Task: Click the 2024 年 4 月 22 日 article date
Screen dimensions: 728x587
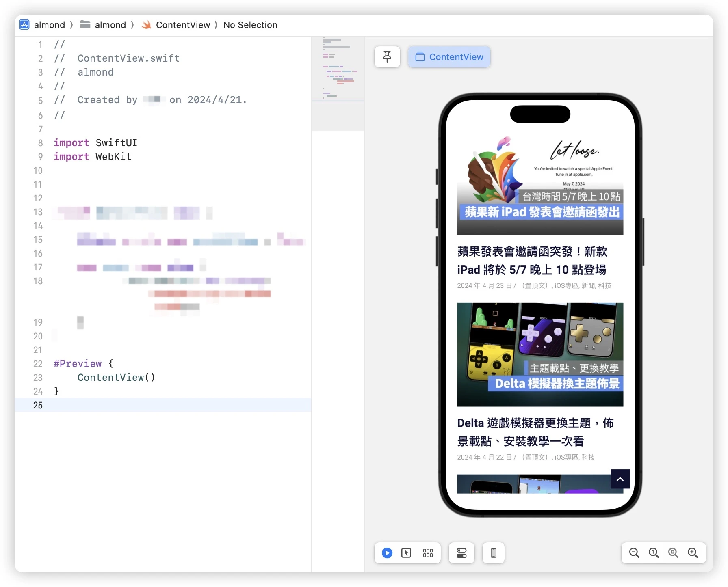Action: click(x=484, y=458)
